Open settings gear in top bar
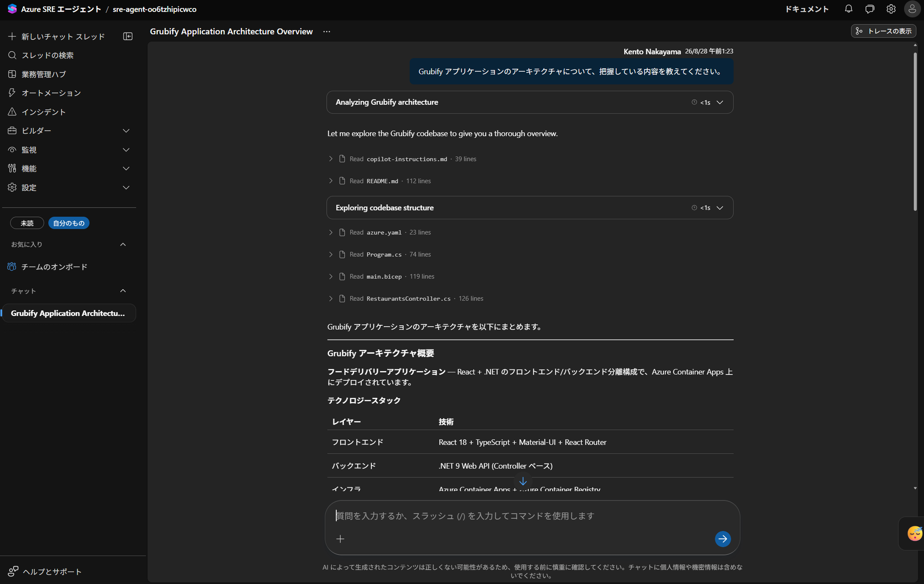 [x=891, y=9]
